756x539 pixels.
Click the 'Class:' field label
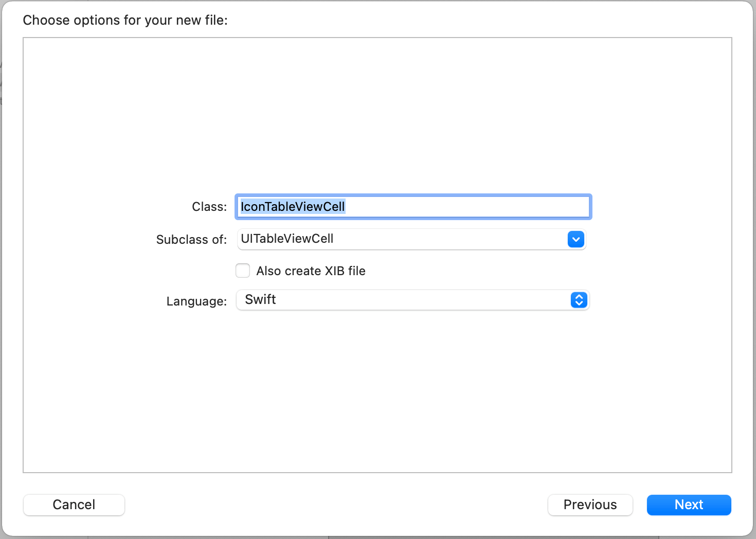click(x=209, y=207)
